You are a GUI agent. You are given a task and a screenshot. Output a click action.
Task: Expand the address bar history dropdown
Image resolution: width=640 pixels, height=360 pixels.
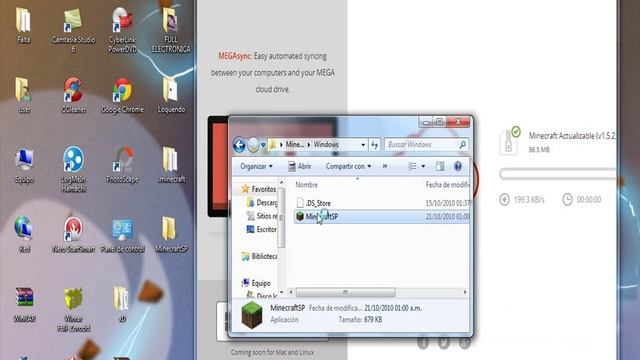(363, 145)
